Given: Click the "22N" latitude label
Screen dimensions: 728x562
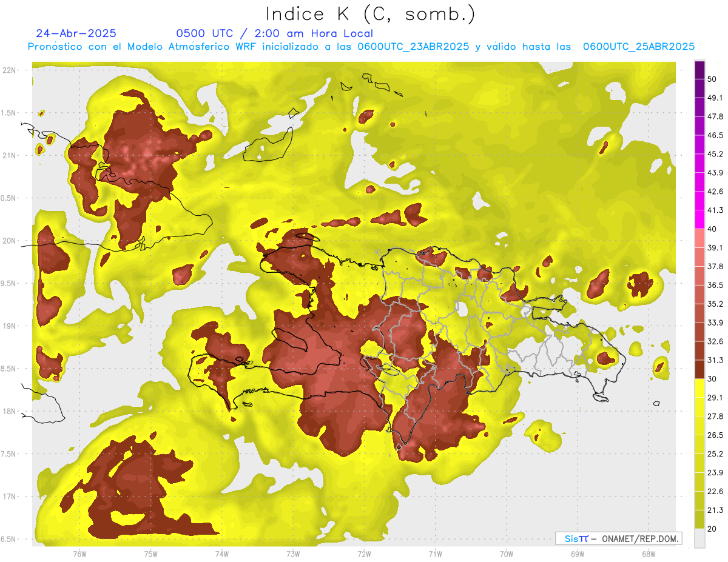Looking at the screenshot, I should 9,70.
